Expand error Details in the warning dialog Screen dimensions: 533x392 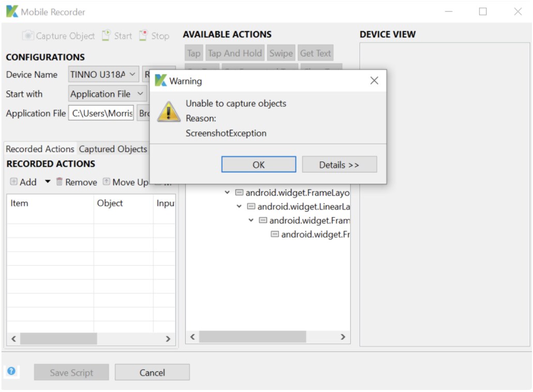click(339, 164)
